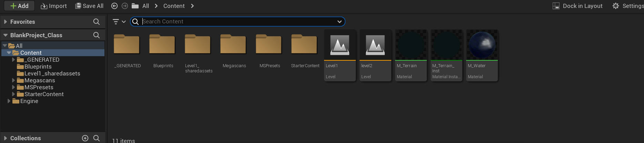Collapse the Content folder in tree
This screenshot has width=644, height=143.
pos(9,53)
